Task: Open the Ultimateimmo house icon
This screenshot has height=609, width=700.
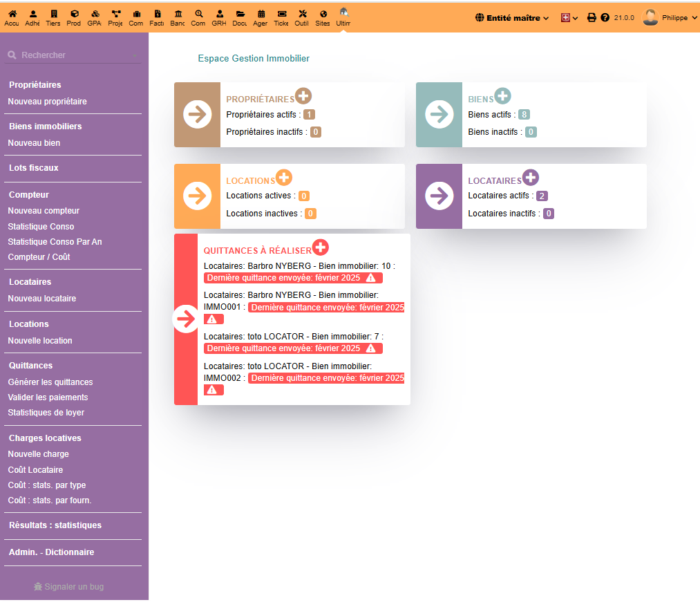Action: (x=343, y=12)
